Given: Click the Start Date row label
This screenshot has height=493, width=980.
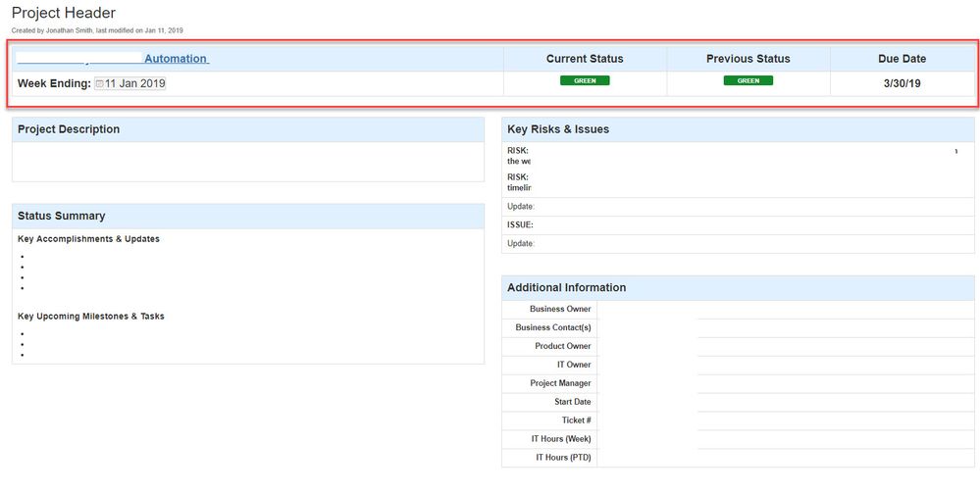Looking at the screenshot, I should [573, 402].
